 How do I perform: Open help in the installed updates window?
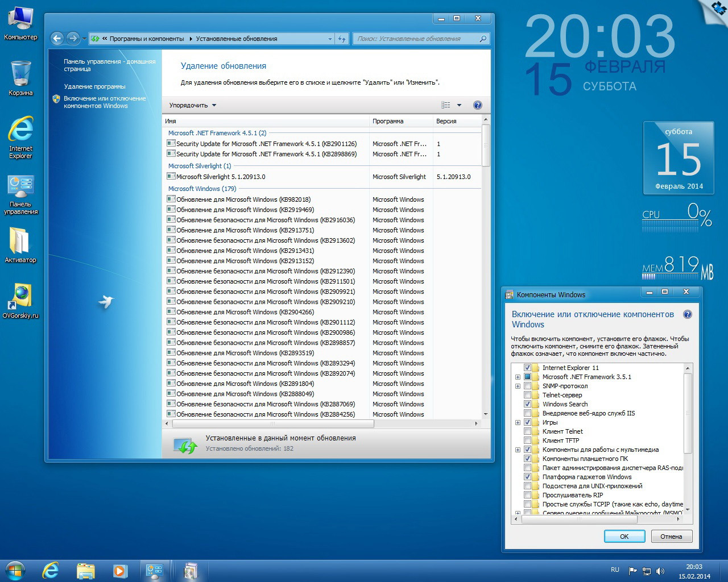478,105
